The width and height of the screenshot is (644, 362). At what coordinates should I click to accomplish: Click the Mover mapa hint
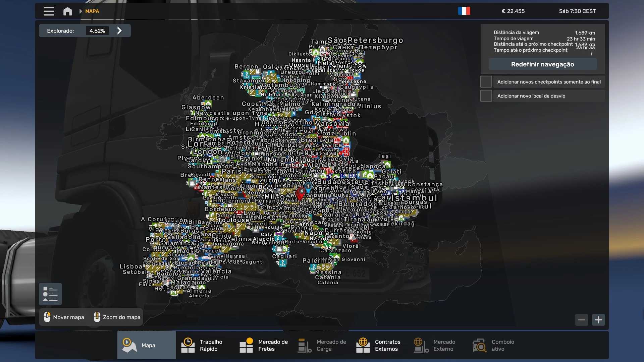(x=64, y=317)
